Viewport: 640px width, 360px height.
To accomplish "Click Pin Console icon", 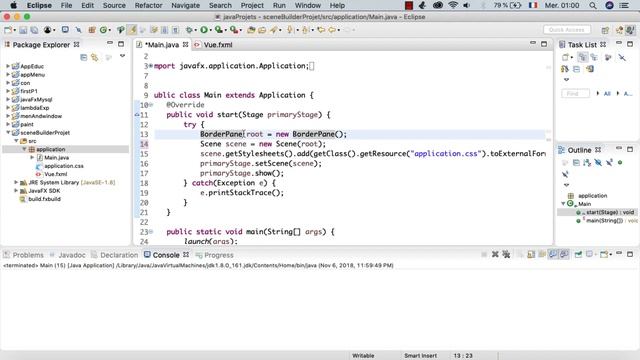I will [578, 254].
